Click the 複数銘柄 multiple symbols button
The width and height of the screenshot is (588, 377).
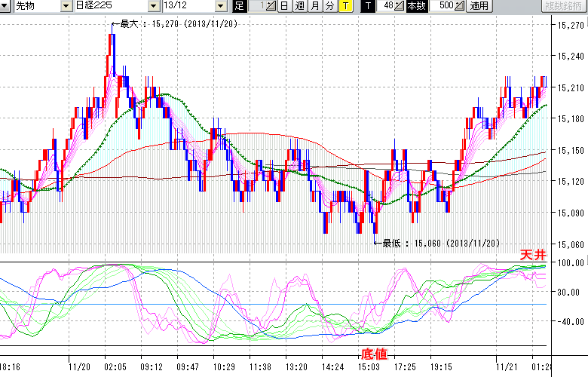[564, 6]
